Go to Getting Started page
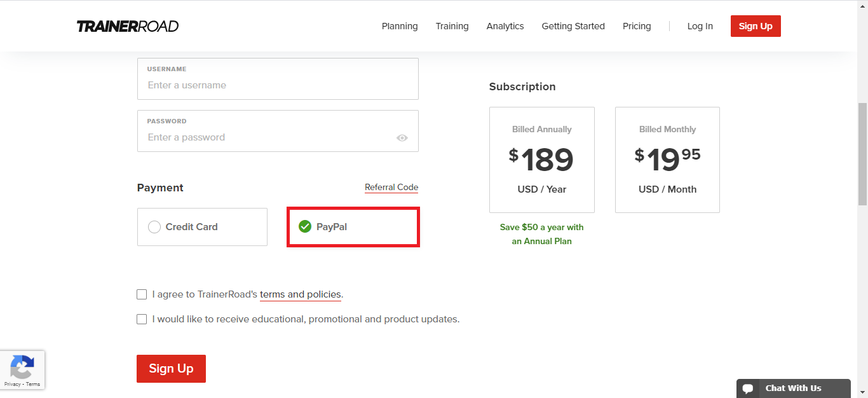This screenshot has width=868, height=398. (573, 26)
